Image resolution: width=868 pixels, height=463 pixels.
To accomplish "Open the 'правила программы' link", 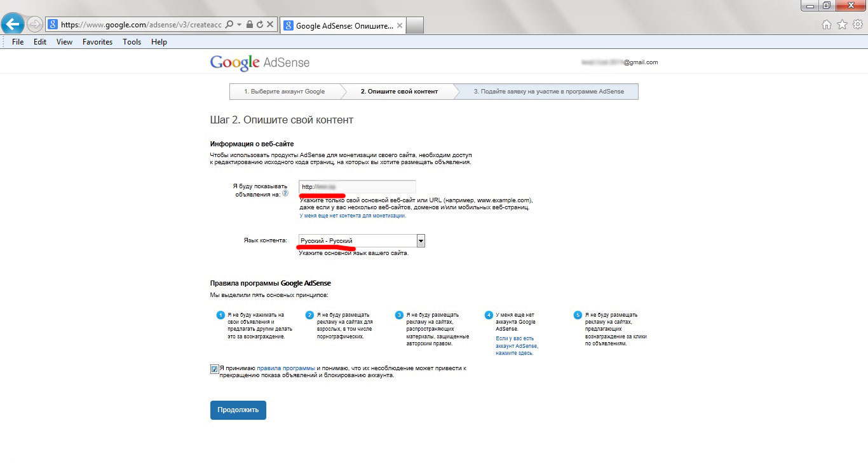I will (x=286, y=368).
